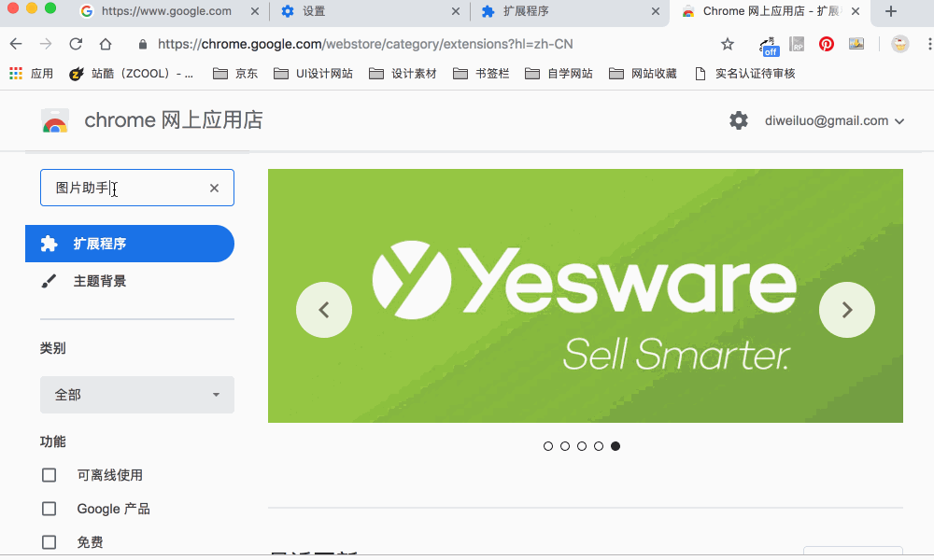Close the 扩展程序 browser tab
This screenshot has width=934, height=560.
(656, 11)
